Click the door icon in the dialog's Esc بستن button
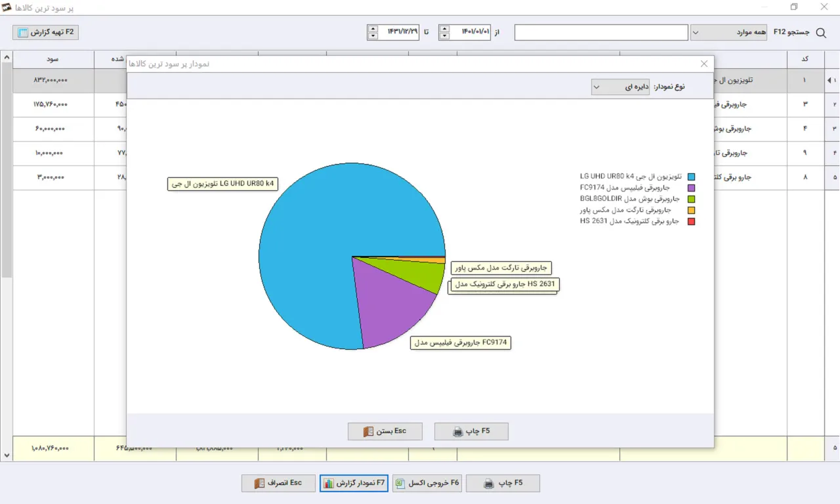The height and width of the screenshot is (504, 840). pos(368,431)
